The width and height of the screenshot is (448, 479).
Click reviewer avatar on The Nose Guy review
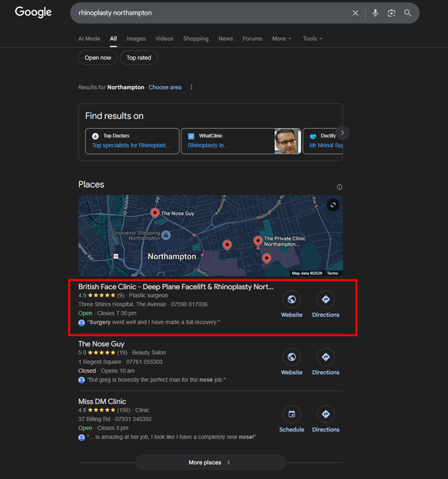click(x=82, y=380)
